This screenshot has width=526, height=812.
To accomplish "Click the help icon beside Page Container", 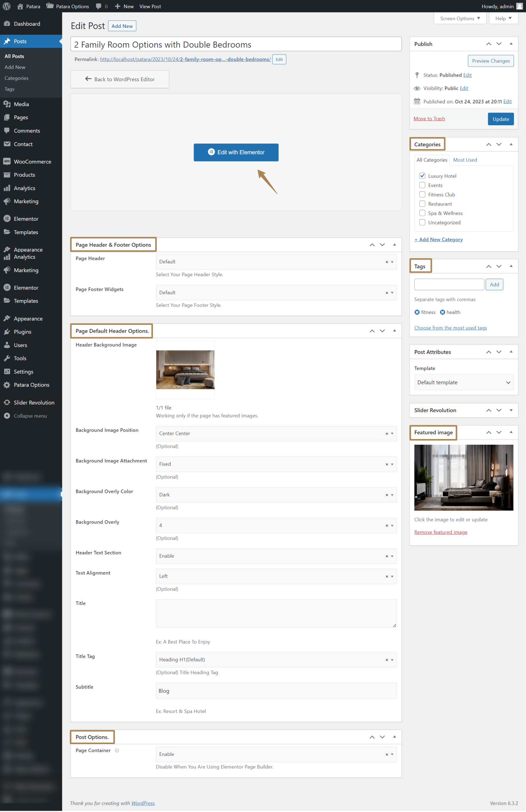I will [117, 750].
